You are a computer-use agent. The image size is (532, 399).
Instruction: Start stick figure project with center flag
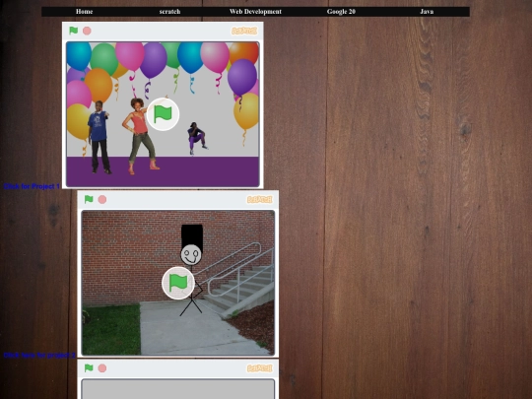pyautogui.click(x=178, y=283)
